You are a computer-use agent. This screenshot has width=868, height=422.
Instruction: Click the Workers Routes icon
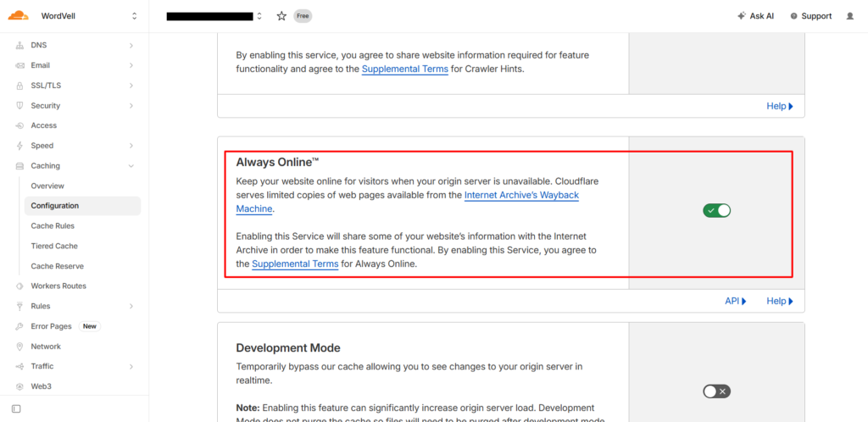click(x=20, y=286)
